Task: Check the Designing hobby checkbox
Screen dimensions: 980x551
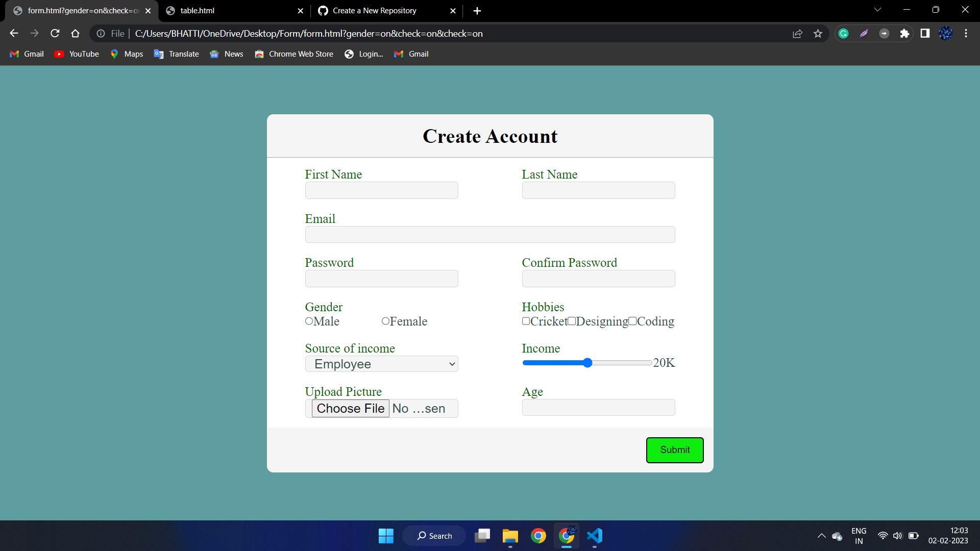Action: click(x=572, y=321)
